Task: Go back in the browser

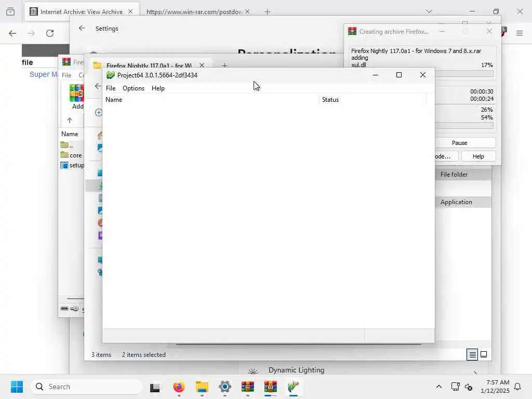Action: (x=12, y=33)
